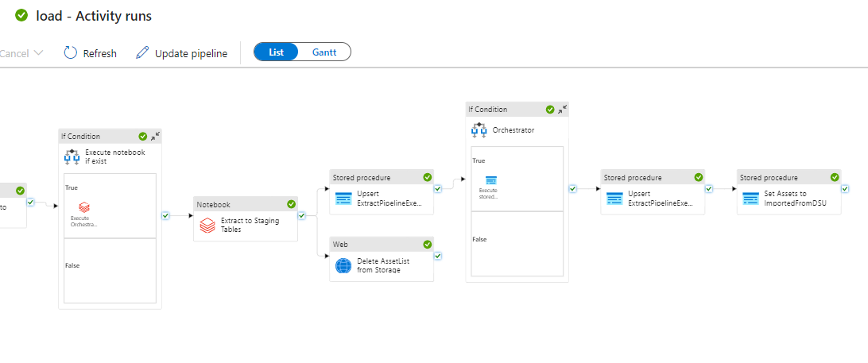Open the Cancel dropdown arrow
Viewport: 868px width, 363px height.
[39, 53]
